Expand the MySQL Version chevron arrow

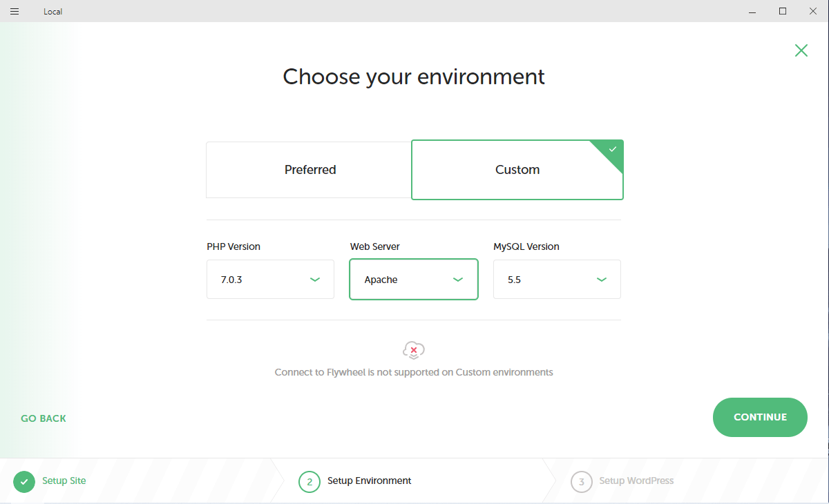click(602, 280)
